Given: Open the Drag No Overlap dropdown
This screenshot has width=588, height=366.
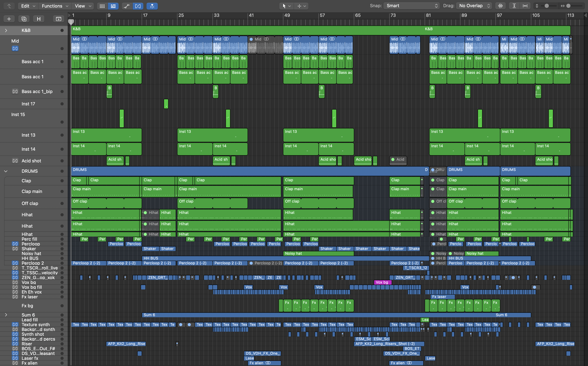Looking at the screenshot, I should [474, 6].
